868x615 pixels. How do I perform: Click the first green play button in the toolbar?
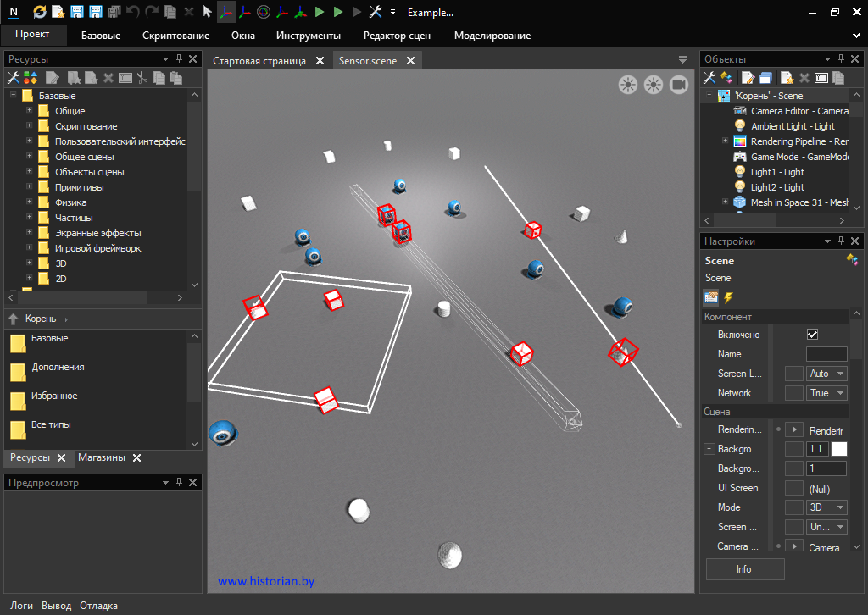point(319,13)
